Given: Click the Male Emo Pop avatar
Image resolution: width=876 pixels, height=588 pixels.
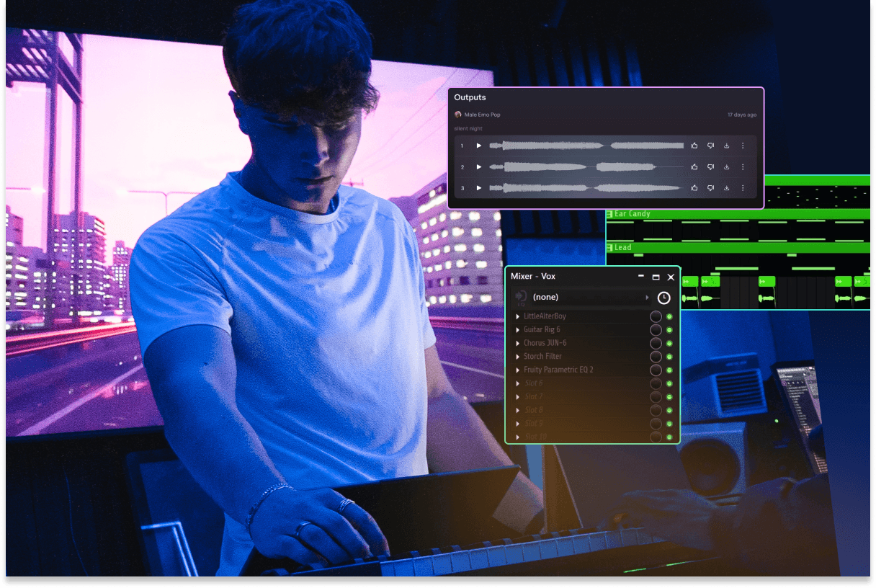Looking at the screenshot, I should [458, 115].
